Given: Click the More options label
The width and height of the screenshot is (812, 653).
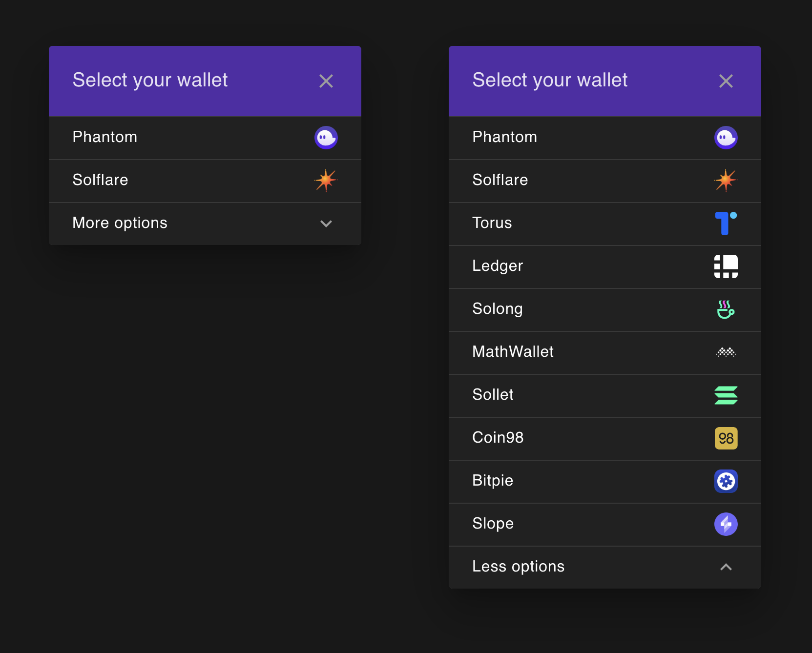Looking at the screenshot, I should tap(120, 223).
